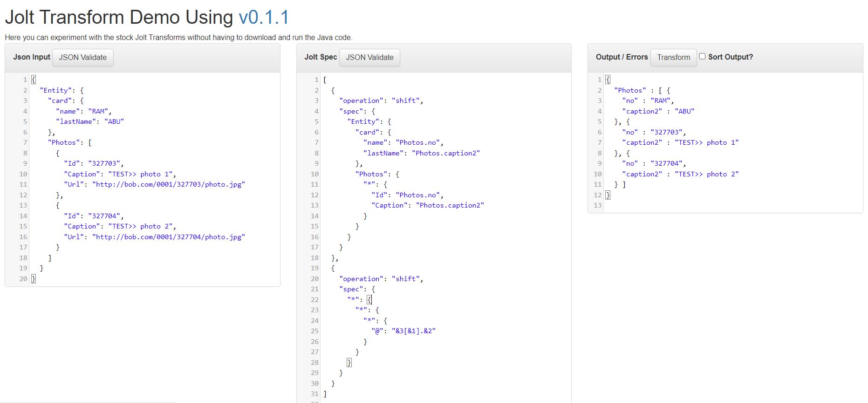Click the "no" : "327703" output line
Viewport: 868px width, 403px height.
(654, 132)
